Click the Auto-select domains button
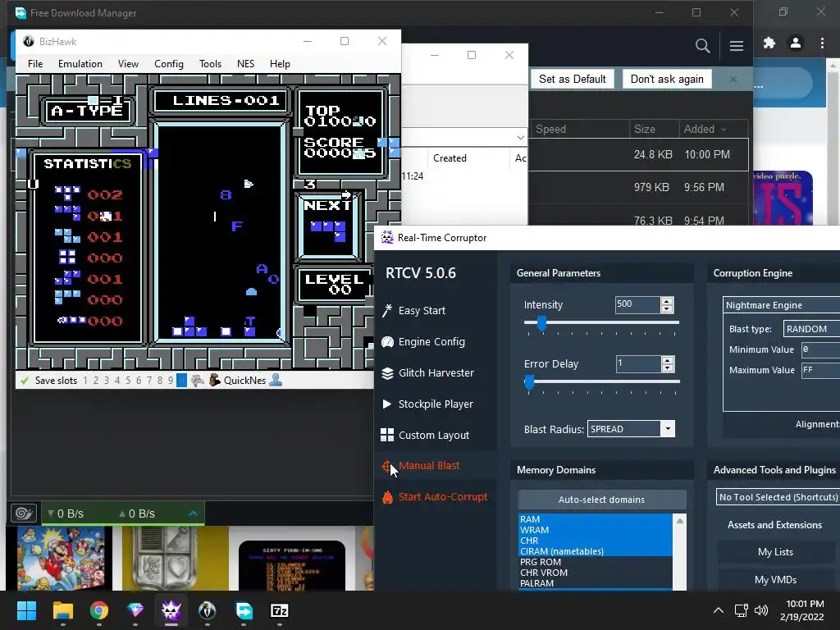The width and height of the screenshot is (840, 630). pos(601,500)
